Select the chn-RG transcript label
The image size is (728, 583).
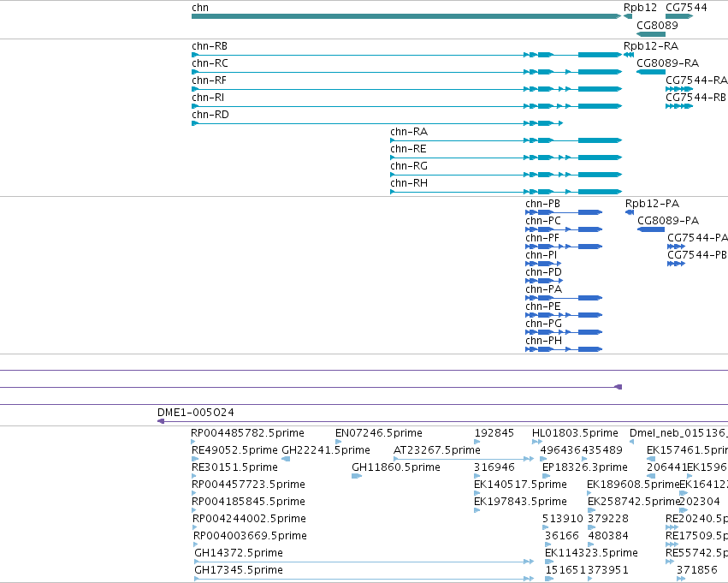(409, 166)
